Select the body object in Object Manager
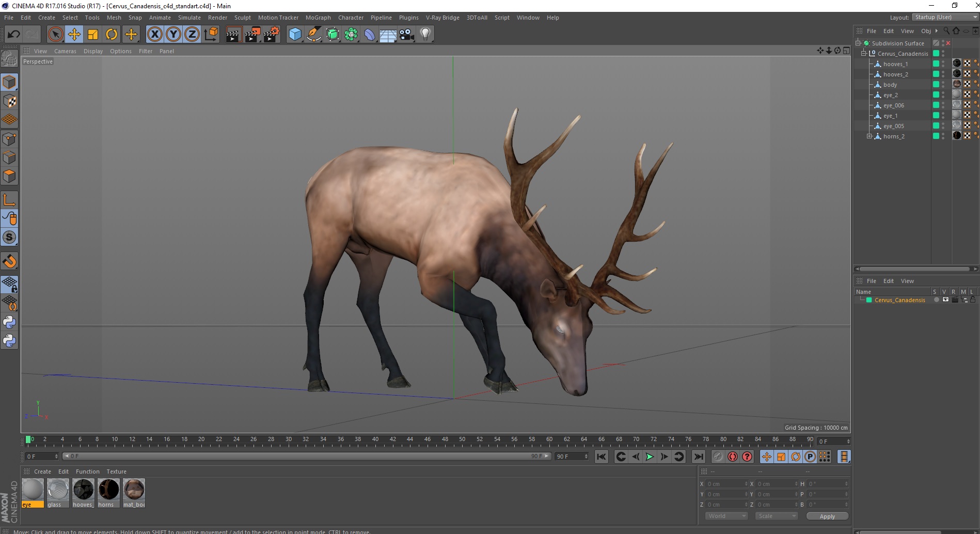This screenshot has width=980, height=534. 890,85
